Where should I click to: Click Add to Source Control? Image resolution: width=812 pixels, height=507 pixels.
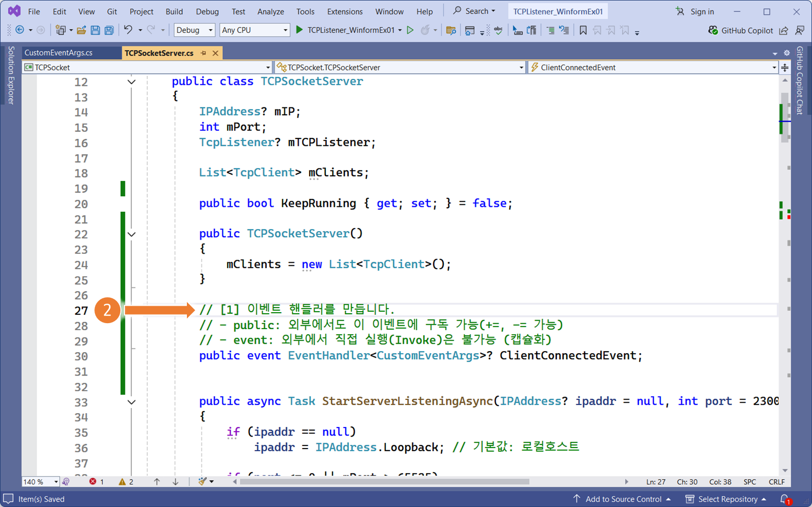pyautogui.click(x=623, y=499)
